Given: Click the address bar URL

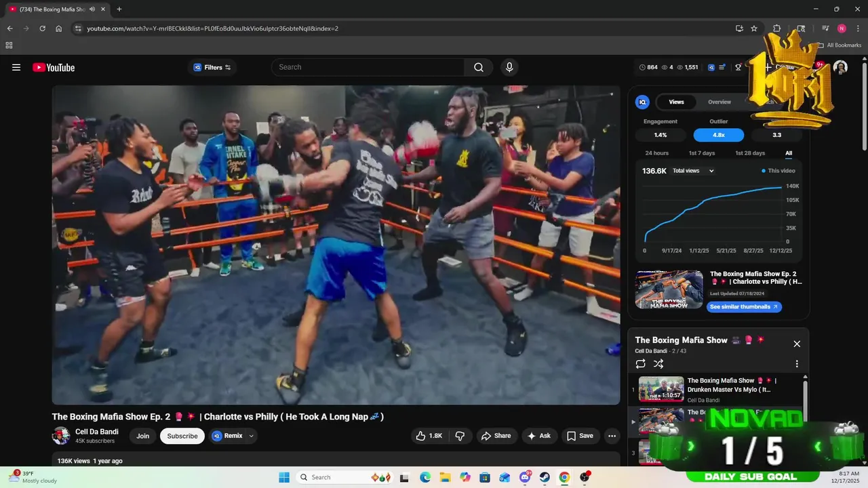Looking at the screenshot, I should click(212, 28).
